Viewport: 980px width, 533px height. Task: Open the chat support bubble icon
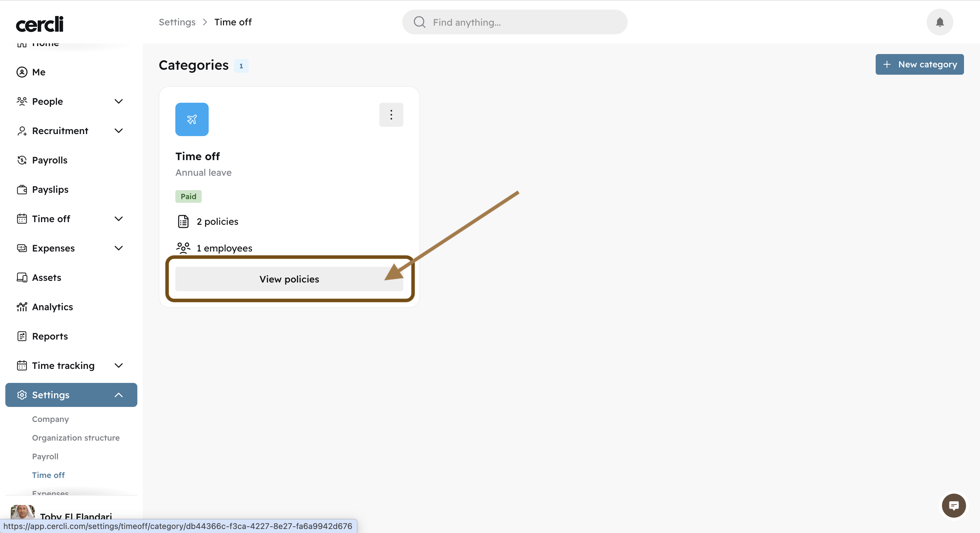(953, 506)
